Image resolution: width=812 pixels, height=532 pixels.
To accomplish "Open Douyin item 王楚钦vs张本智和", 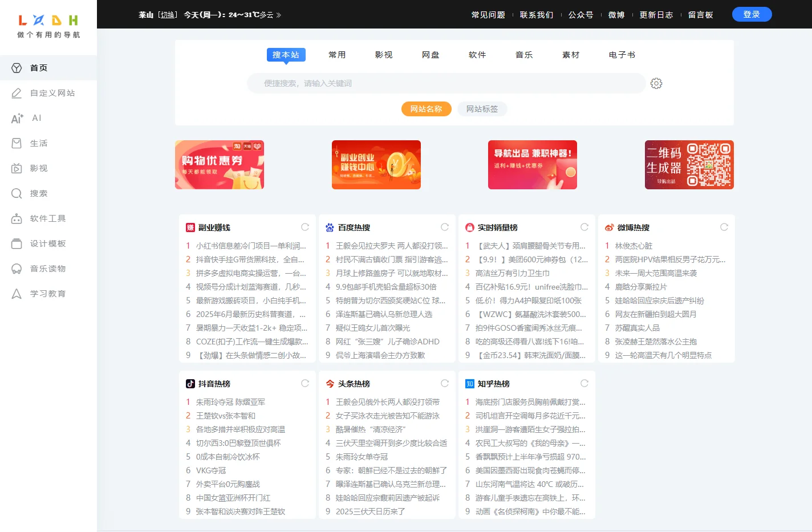I will tap(226, 416).
